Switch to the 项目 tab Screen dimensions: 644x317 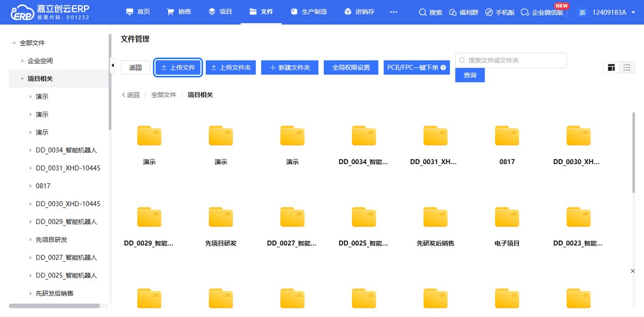pyautogui.click(x=220, y=12)
